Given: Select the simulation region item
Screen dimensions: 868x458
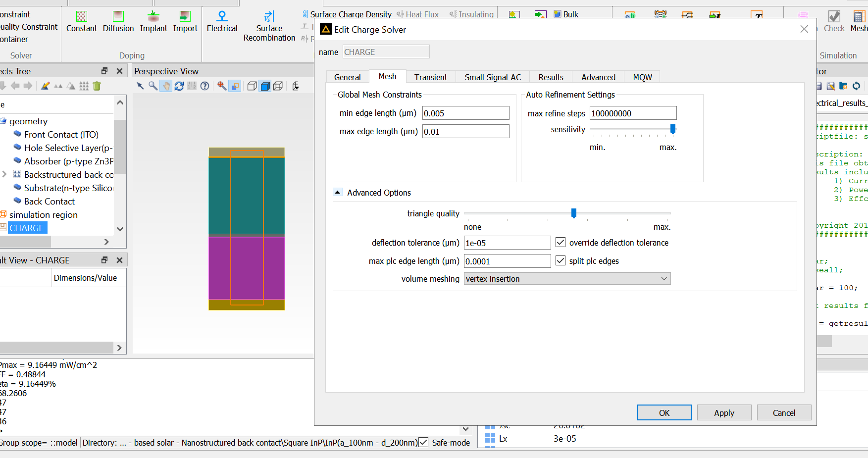Looking at the screenshot, I should (44, 215).
